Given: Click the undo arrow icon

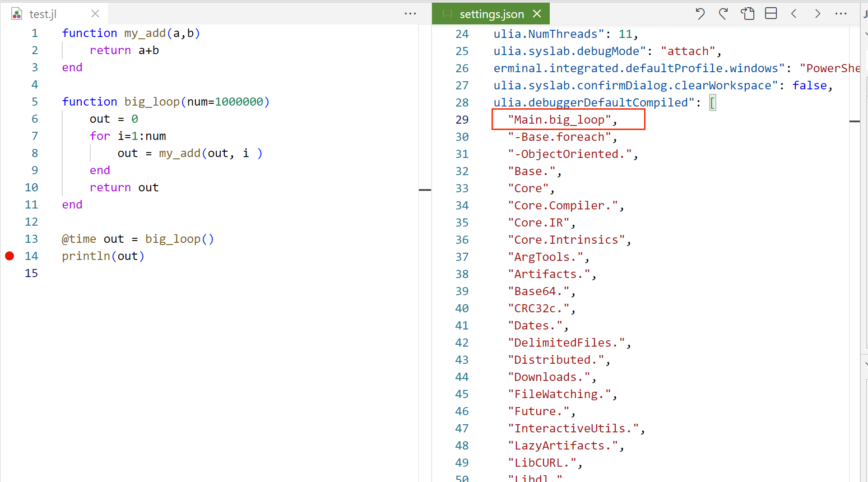Looking at the screenshot, I should click(x=700, y=14).
